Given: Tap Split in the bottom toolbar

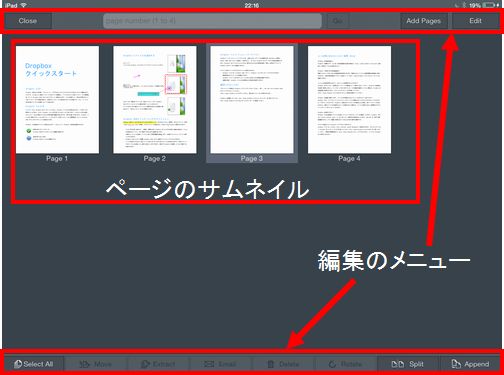Looking at the screenshot, I should (407, 364).
